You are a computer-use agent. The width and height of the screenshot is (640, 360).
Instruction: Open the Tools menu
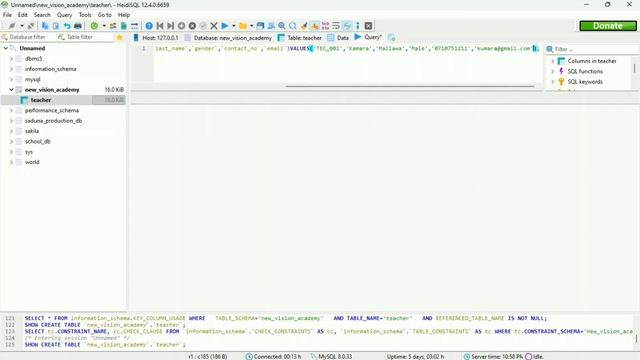tap(85, 15)
